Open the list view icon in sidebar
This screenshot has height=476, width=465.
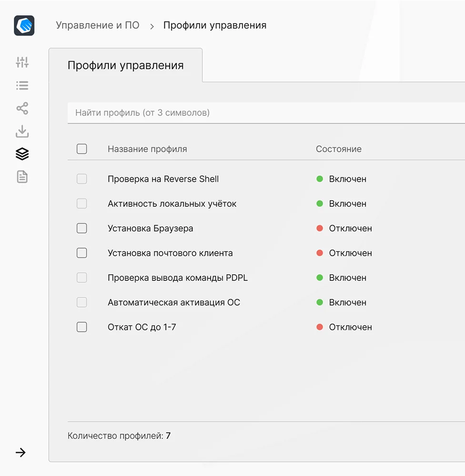22,85
